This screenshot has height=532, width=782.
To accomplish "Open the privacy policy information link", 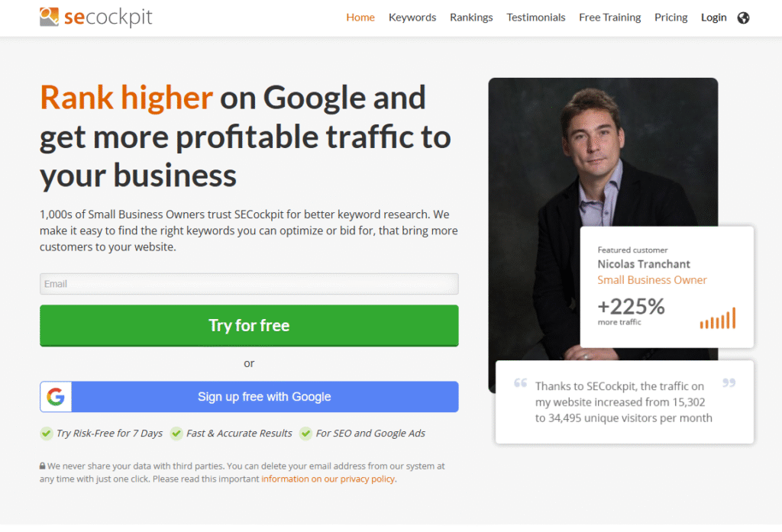I will [328, 479].
